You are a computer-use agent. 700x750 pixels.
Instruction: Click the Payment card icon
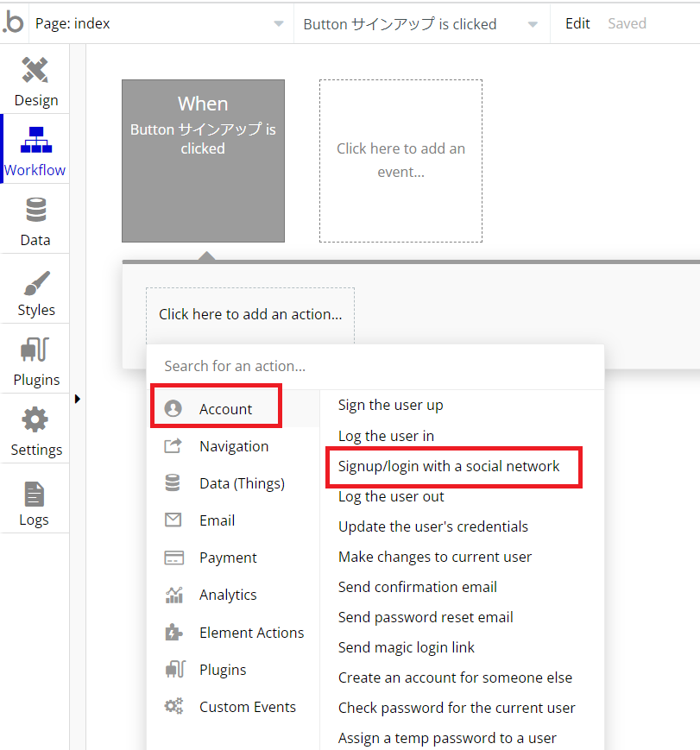(173, 558)
